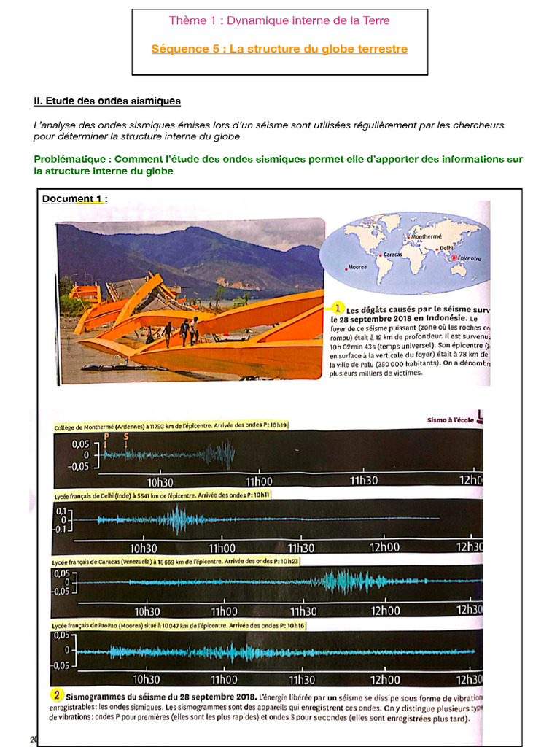
Task: Click the '12h00' tick on the Delhi seismogram
Action: pos(385,547)
